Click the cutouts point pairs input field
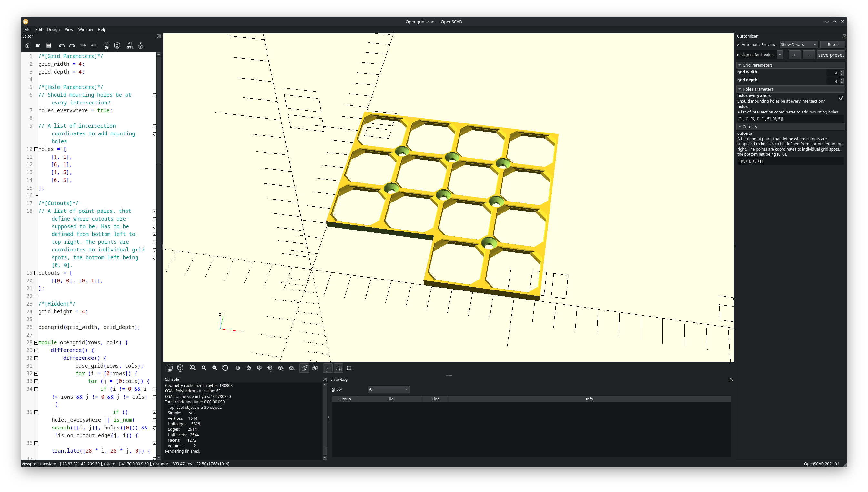This screenshot has width=868, height=492. click(790, 162)
